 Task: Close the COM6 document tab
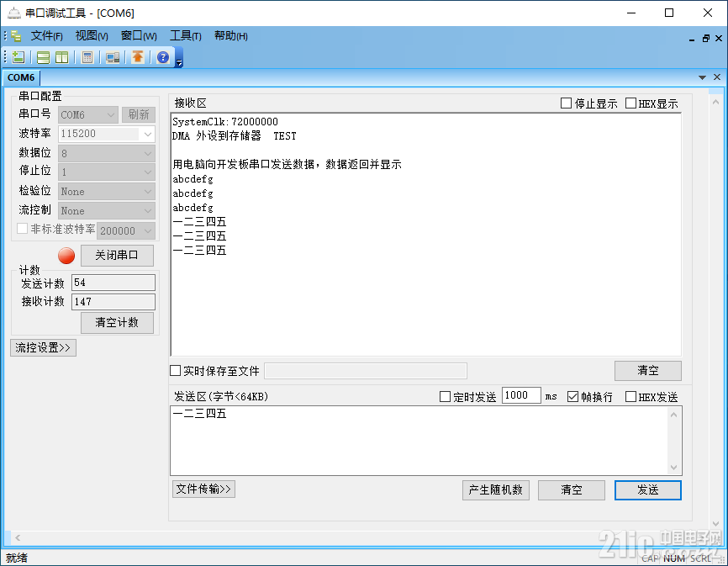coord(717,77)
